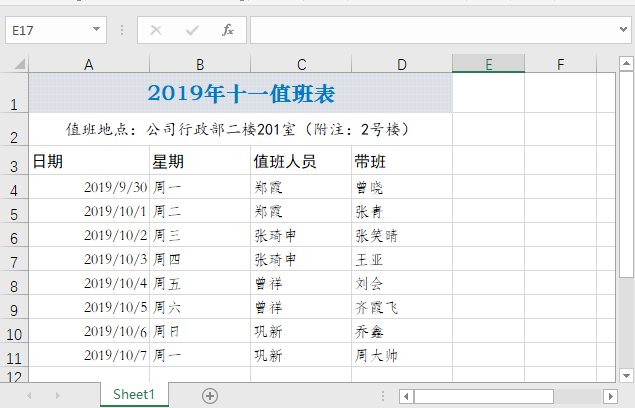Select the 带班 header cell
This screenshot has height=408, width=635.
(402, 160)
